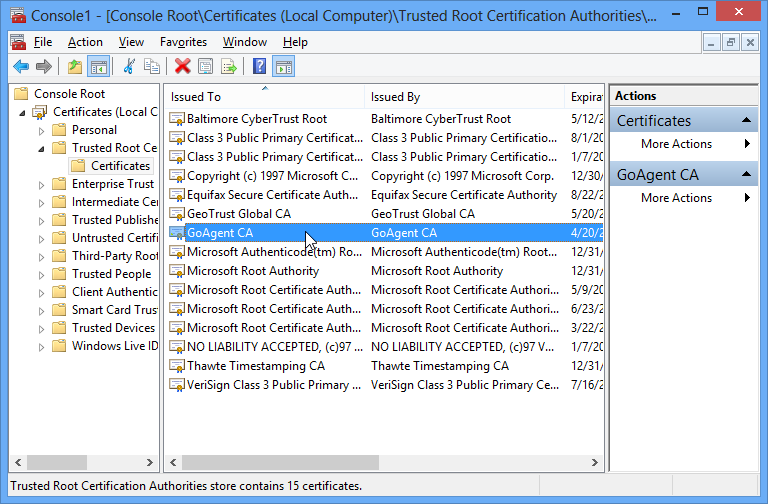Click the Copy toolbar icon
768x504 pixels.
[151, 66]
